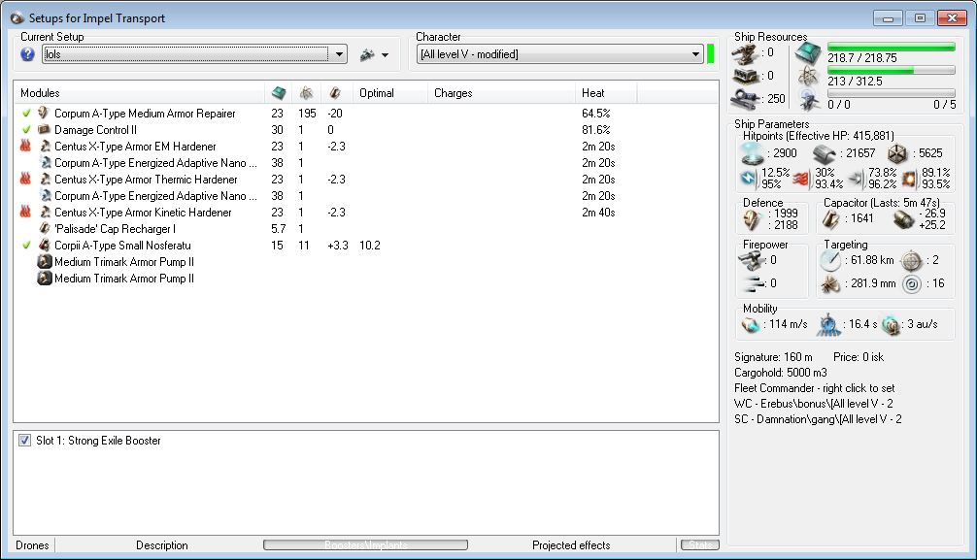The width and height of the screenshot is (977, 560).
Task: Toggle active checkmark on Corpii A-Type Small Nosferatu
Action: click(25, 246)
